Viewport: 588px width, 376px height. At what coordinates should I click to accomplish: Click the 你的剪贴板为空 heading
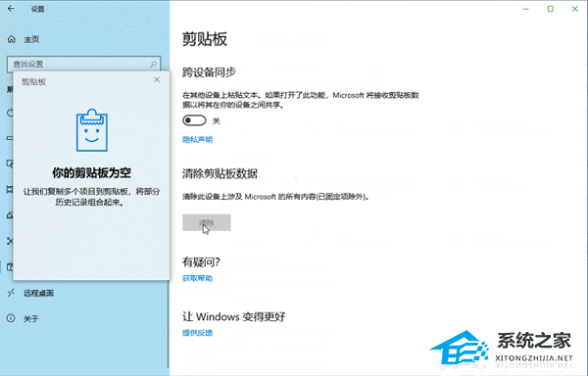click(92, 172)
